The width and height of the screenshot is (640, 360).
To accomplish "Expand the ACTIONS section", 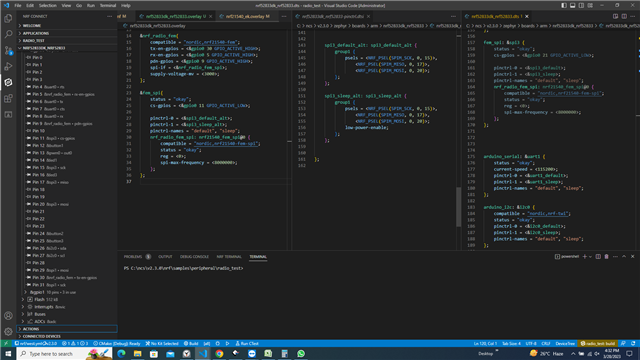I will (x=67, y=329).
